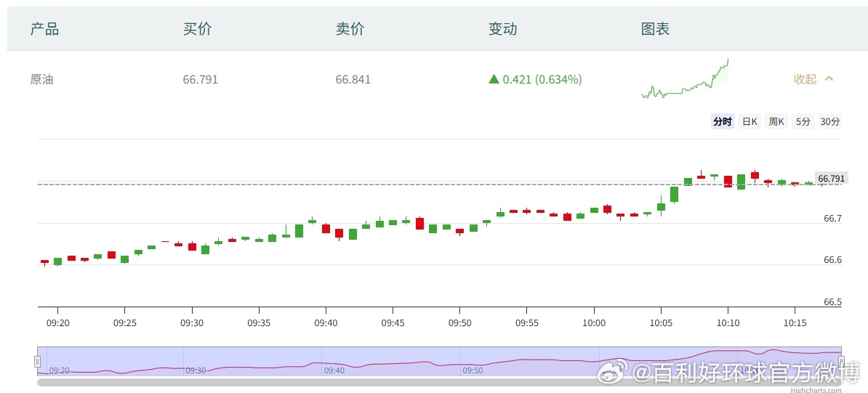868x393 pixels.
Task: Click the 买价 column header
Action: click(197, 29)
